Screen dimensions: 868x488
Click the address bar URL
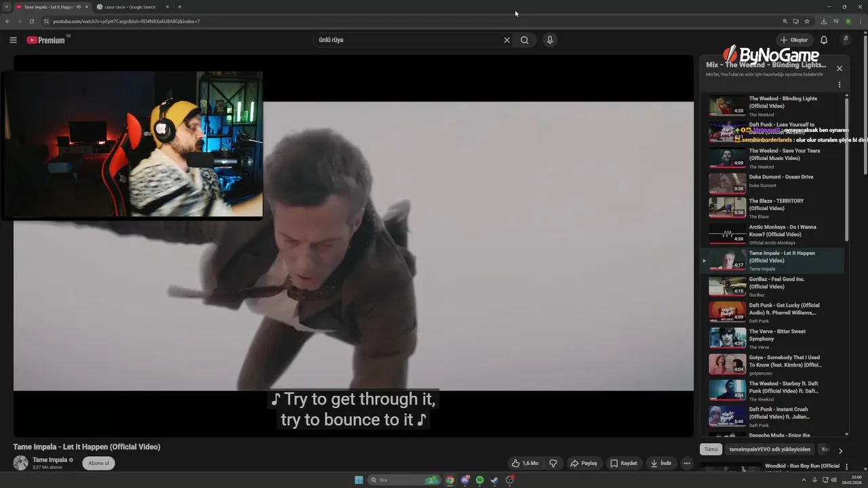(126, 21)
